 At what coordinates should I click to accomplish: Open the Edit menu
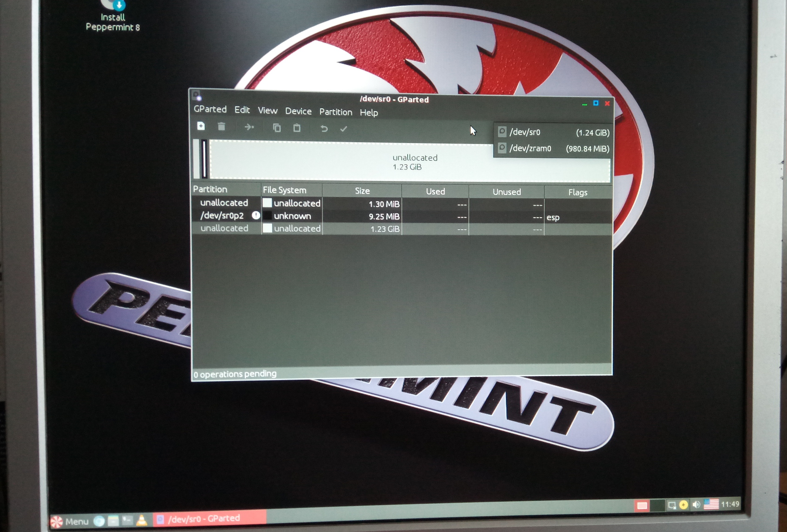pyautogui.click(x=242, y=110)
